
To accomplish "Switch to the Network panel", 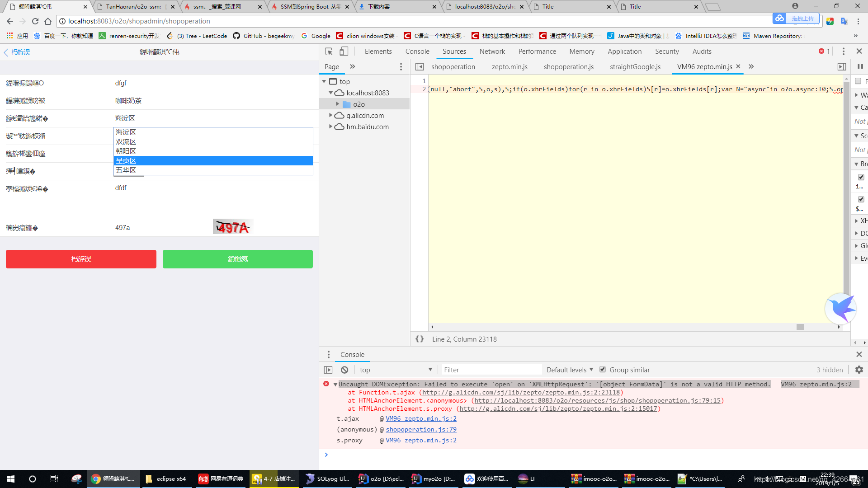I will click(492, 52).
